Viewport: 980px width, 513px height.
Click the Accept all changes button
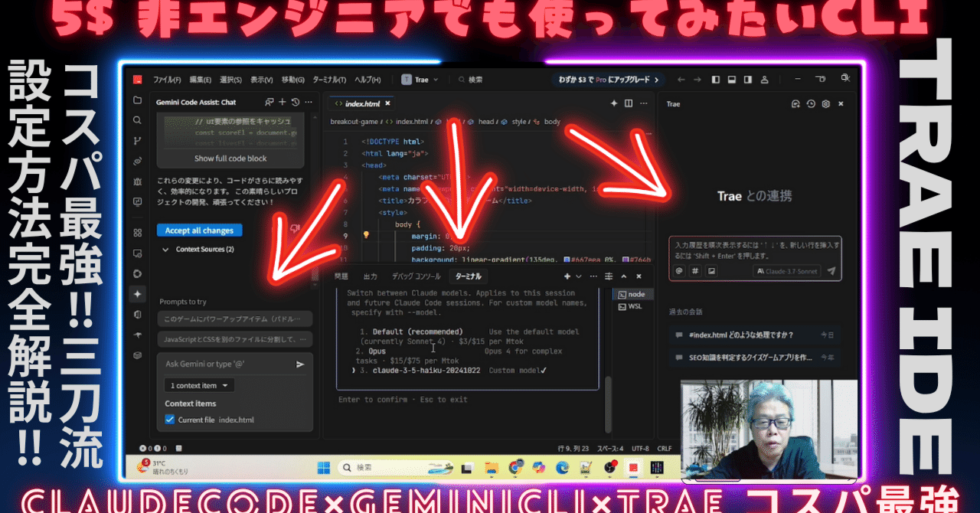click(199, 230)
